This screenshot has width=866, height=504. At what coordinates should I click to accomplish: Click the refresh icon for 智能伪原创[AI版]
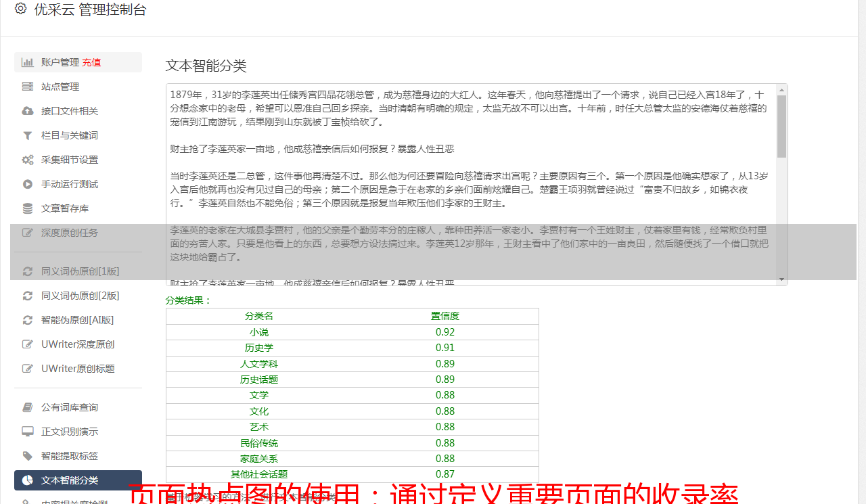pyautogui.click(x=28, y=320)
